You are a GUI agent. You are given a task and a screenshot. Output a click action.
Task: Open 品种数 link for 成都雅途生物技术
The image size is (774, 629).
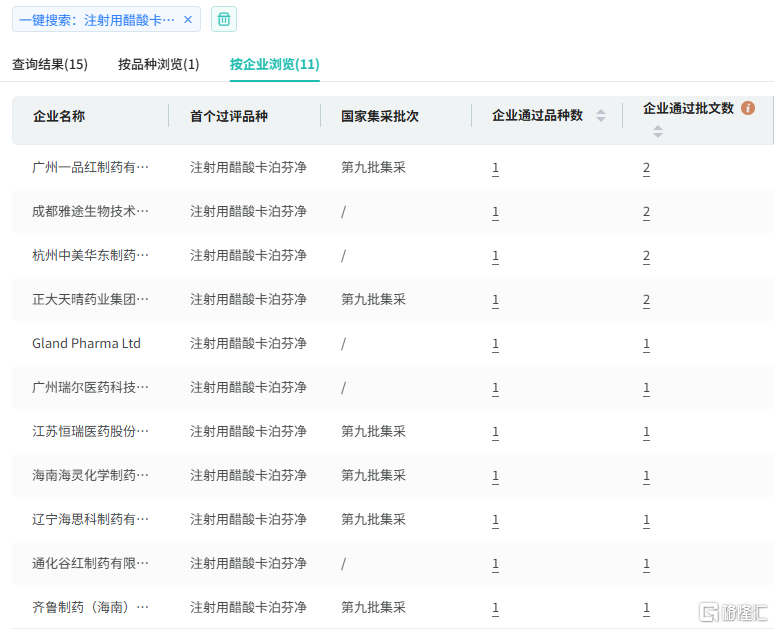[x=495, y=212]
